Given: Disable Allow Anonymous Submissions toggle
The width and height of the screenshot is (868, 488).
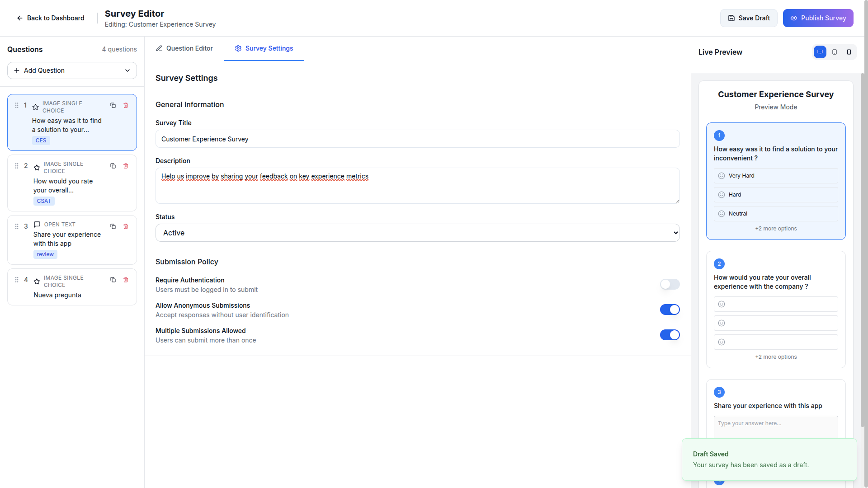Looking at the screenshot, I should pos(670,310).
